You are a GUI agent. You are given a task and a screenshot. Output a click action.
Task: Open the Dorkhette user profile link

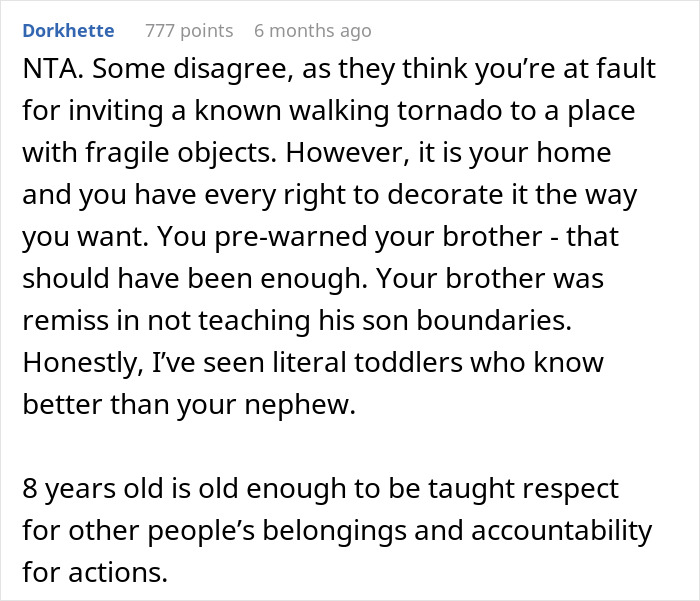point(68,31)
